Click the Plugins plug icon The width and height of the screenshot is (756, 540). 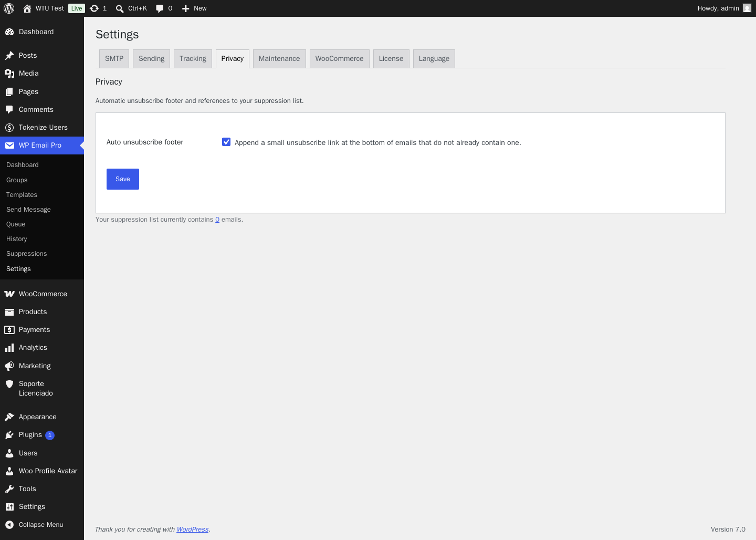(x=9, y=435)
